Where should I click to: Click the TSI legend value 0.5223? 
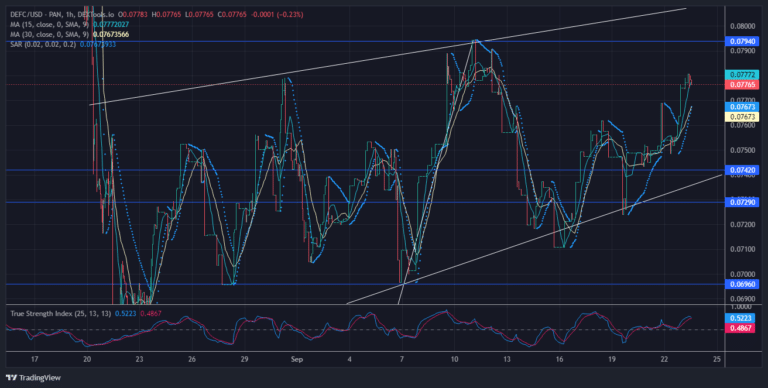pyautogui.click(x=125, y=314)
